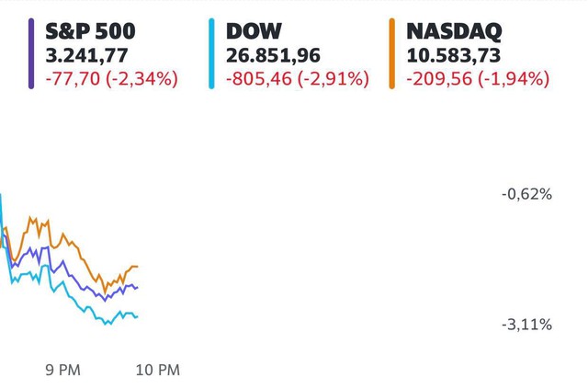Click the orange line peak before 9 PM
Viewport: 588px width, 389px height.
pyautogui.click(x=30, y=217)
